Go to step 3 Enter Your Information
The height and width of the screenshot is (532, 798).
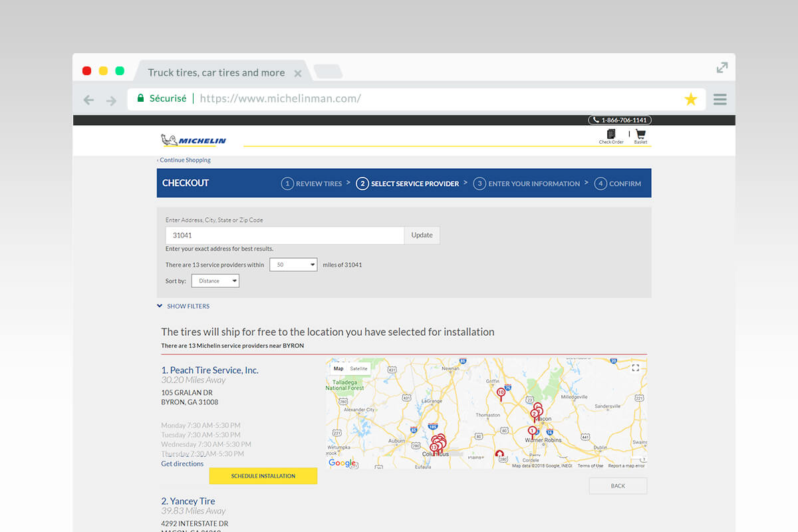point(527,184)
